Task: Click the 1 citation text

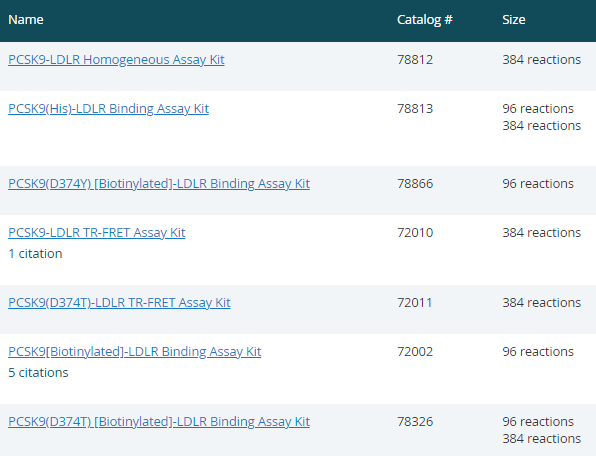Action: tap(35, 253)
